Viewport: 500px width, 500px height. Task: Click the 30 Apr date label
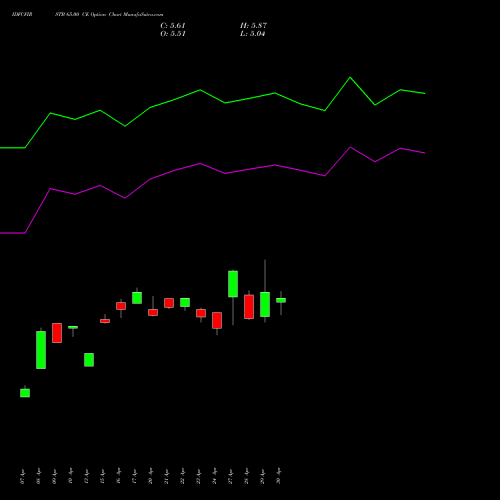278,476
